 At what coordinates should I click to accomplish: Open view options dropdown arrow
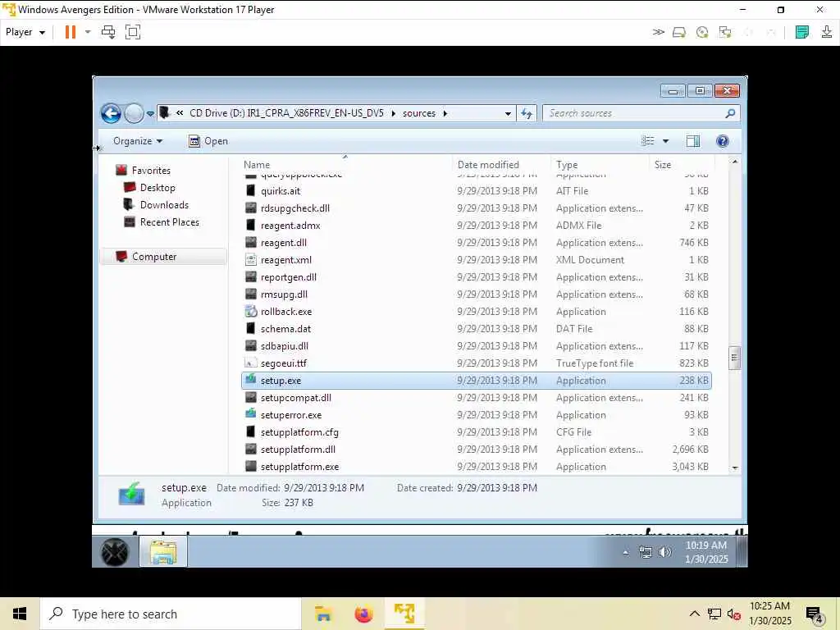point(665,141)
